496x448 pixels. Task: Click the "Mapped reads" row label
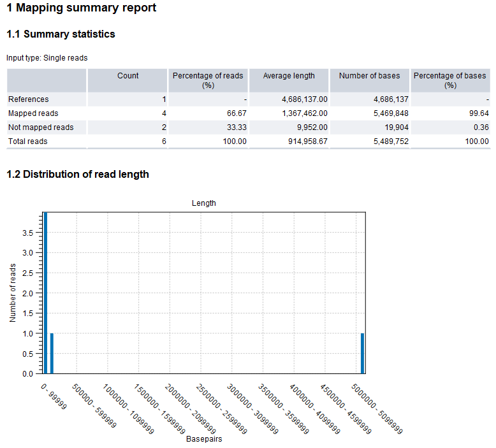pyautogui.click(x=33, y=113)
